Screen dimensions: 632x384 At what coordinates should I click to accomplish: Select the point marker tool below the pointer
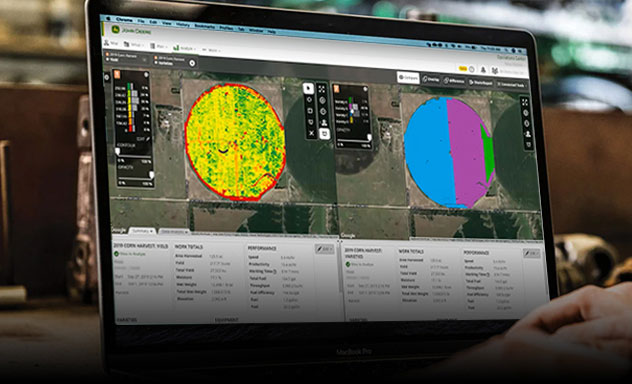pyautogui.click(x=309, y=100)
